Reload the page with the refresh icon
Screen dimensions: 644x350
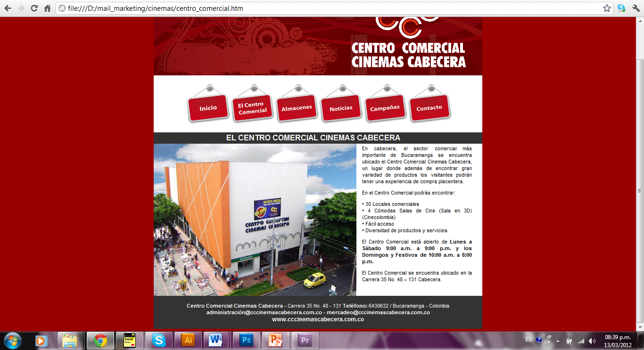pyautogui.click(x=34, y=8)
